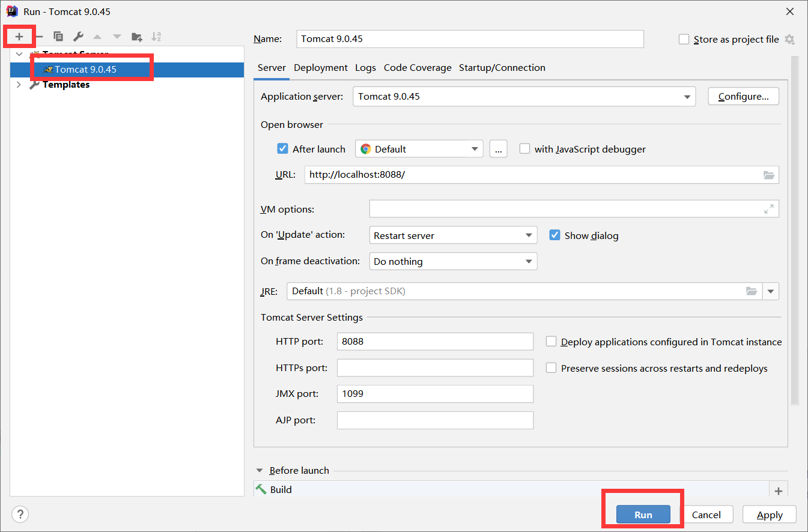Image resolution: width=808 pixels, height=532 pixels.
Task: Enable with JavaScript debugger checkbox
Action: click(524, 149)
